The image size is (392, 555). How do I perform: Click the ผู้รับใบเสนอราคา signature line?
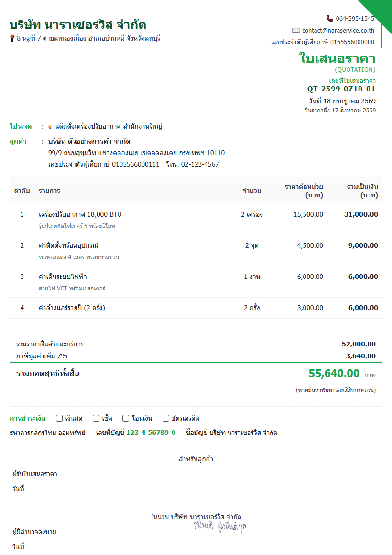point(220,474)
